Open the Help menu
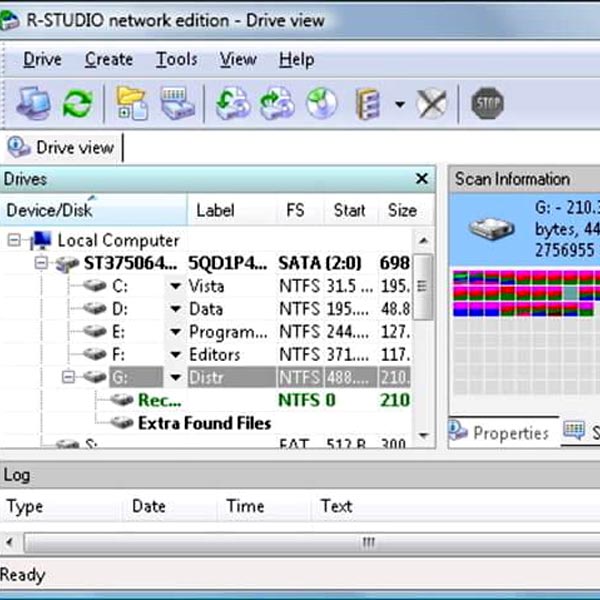 (297, 60)
